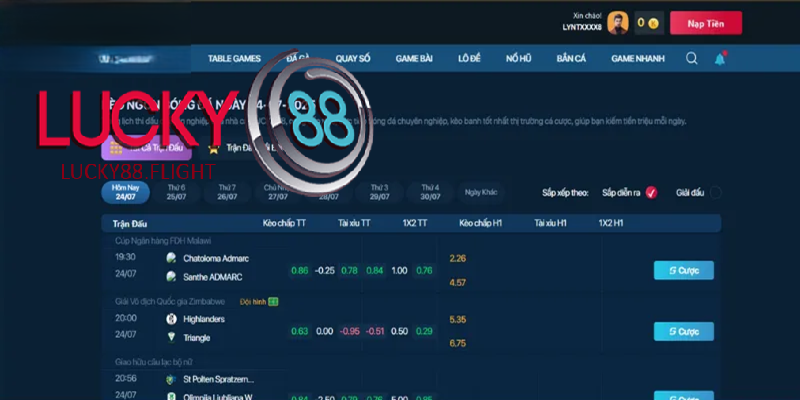Select odds 0.76 in Chatoloma Admarc row
Viewport: 800px width, 400px height.
click(x=424, y=270)
